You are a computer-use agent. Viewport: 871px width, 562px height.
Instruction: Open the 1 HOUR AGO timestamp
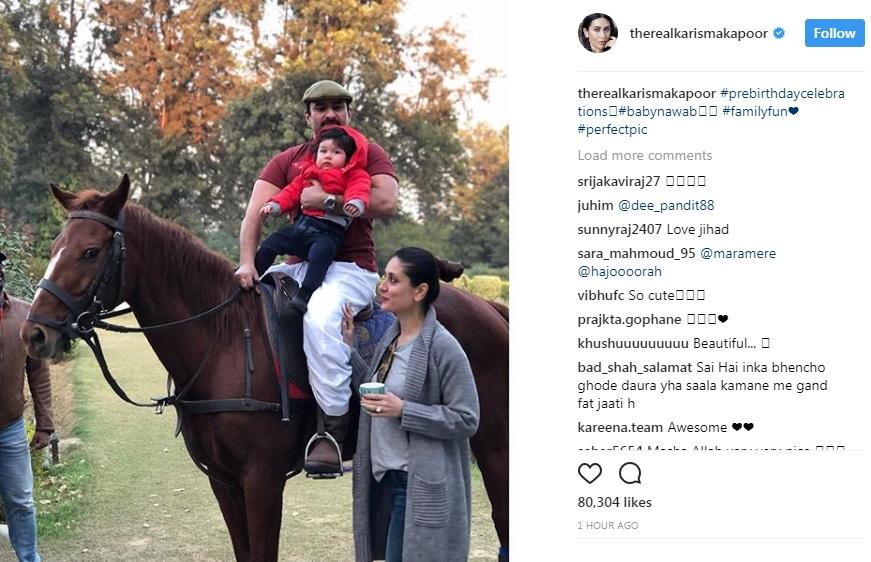608,525
